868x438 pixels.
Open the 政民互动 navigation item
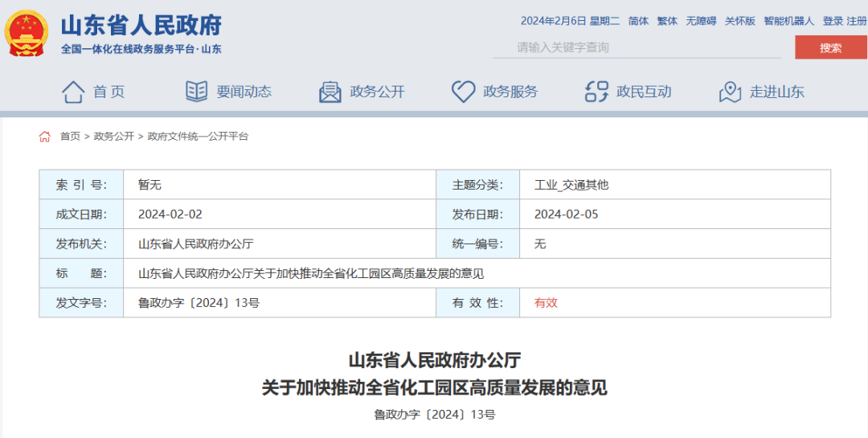644,92
